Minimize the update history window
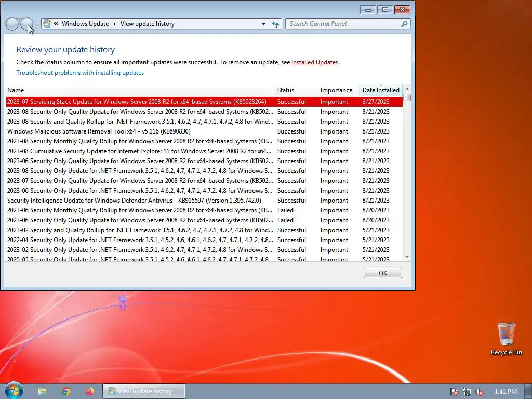532x399 pixels. click(368, 10)
